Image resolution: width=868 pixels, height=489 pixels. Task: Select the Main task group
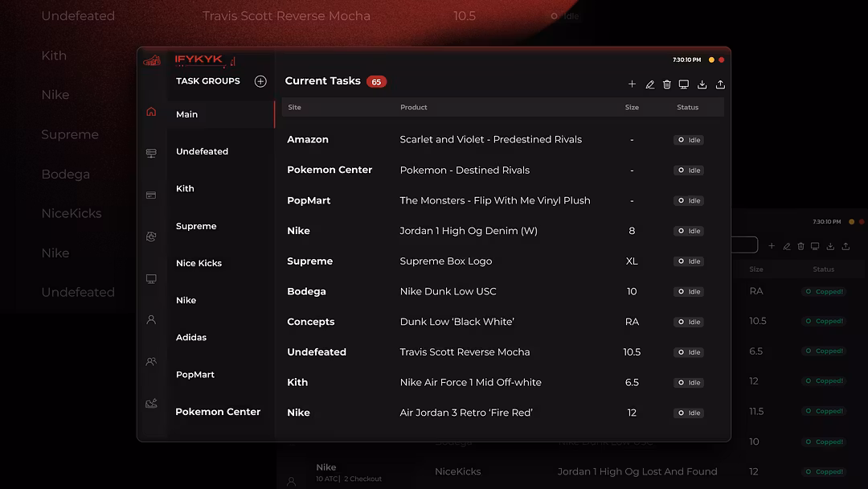(x=220, y=114)
